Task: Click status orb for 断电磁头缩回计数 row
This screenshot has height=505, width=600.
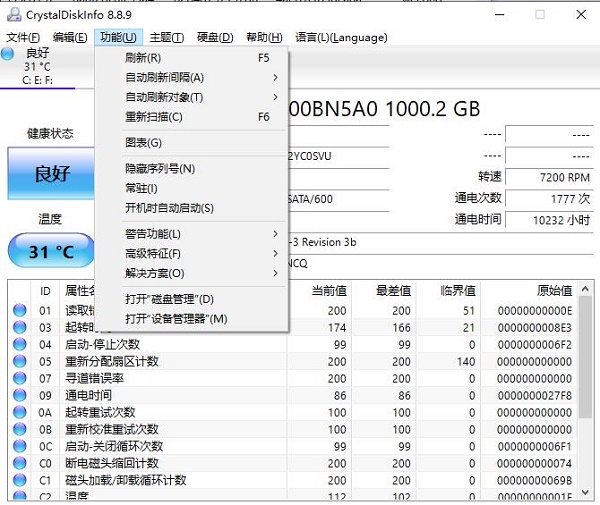Action: [x=20, y=463]
